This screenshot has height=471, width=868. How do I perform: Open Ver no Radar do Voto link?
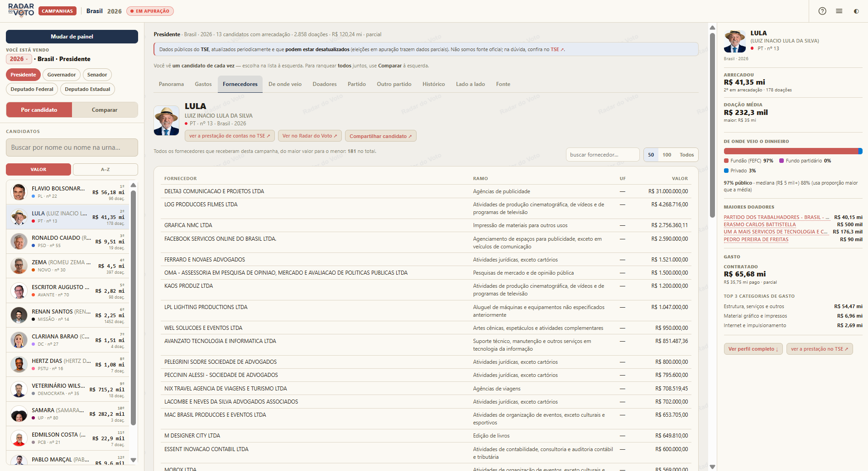pyautogui.click(x=310, y=136)
